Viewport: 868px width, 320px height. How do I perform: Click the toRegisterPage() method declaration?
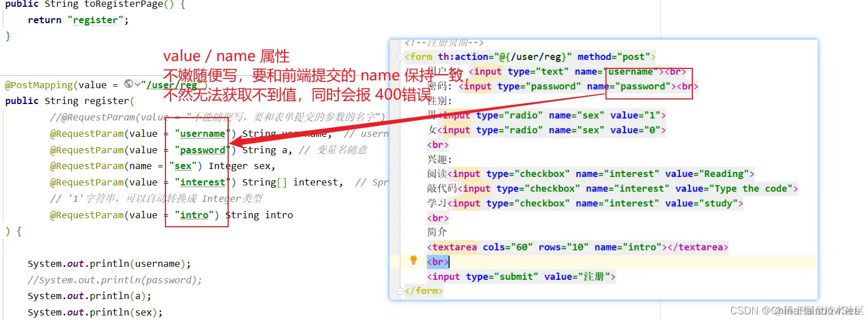pyautogui.click(x=95, y=4)
